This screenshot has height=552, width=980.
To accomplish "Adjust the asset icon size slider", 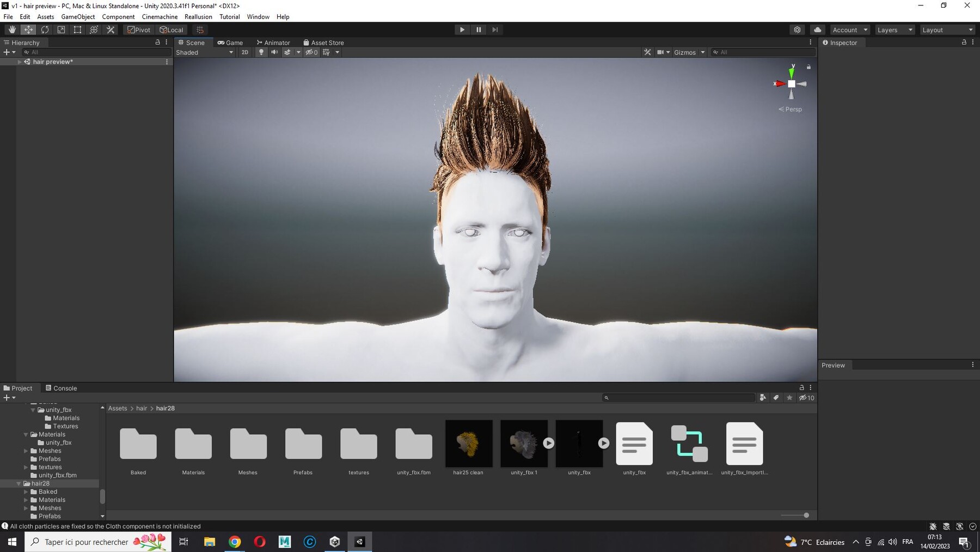I will pyautogui.click(x=806, y=515).
